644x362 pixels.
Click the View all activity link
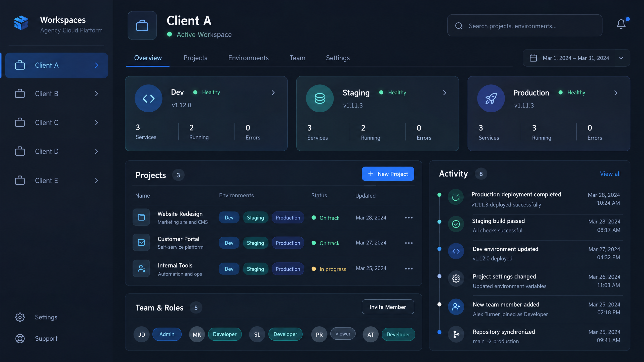tap(610, 174)
